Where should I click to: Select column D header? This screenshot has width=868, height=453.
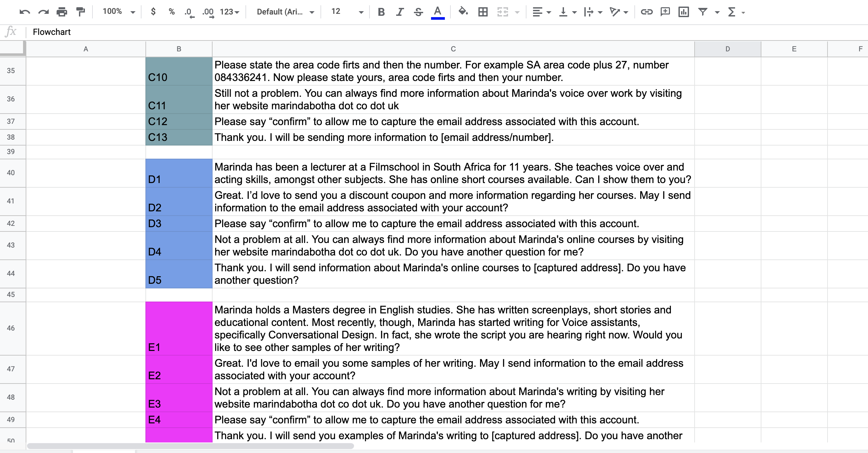[x=728, y=49]
